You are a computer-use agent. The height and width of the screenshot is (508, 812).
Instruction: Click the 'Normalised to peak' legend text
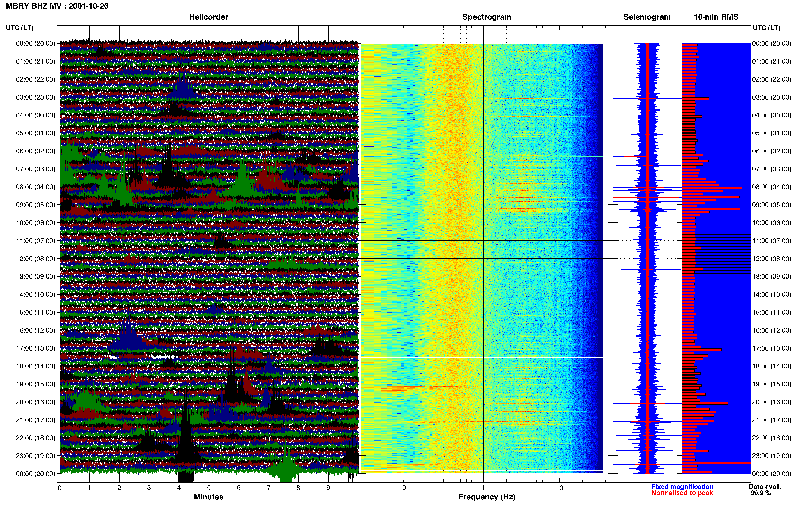click(682, 493)
